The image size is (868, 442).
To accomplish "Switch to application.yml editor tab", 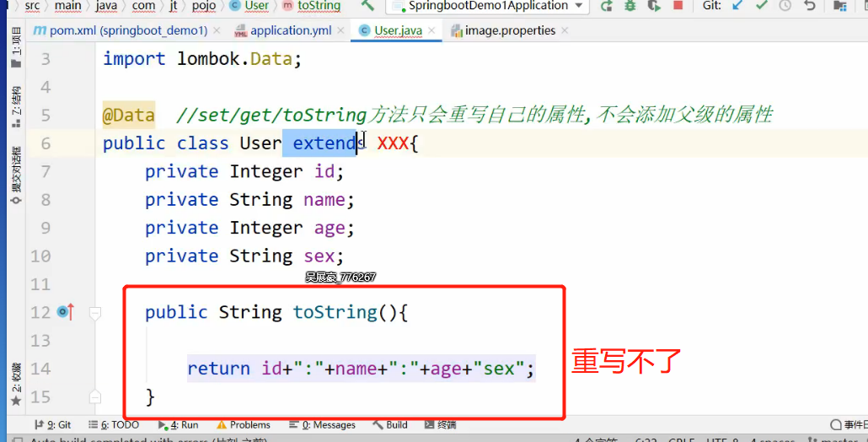I will (291, 30).
